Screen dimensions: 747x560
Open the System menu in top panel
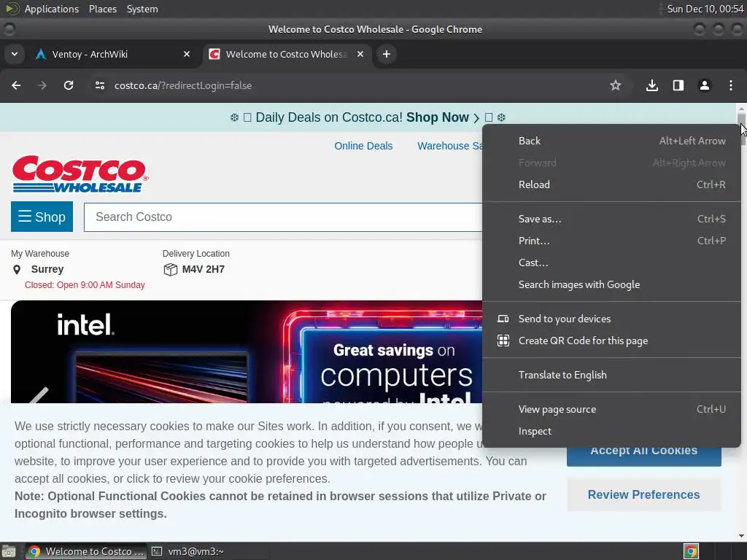pyautogui.click(x=142, y=9)
